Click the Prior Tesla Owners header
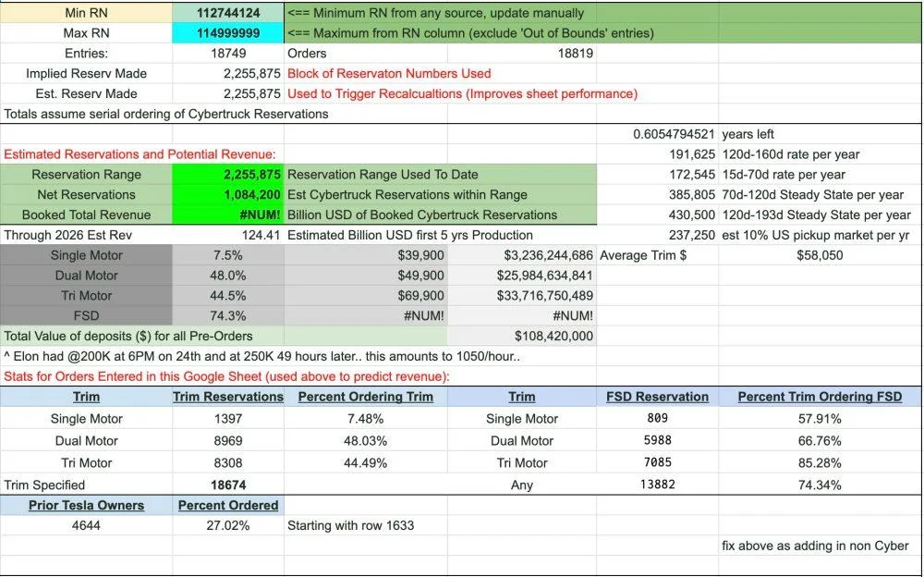This screenshot has height=577, width=924. tap(86, 506)
